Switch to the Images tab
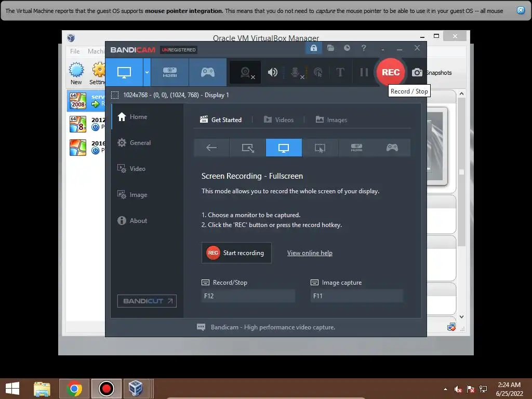532x399 pixels. (331, 120)
